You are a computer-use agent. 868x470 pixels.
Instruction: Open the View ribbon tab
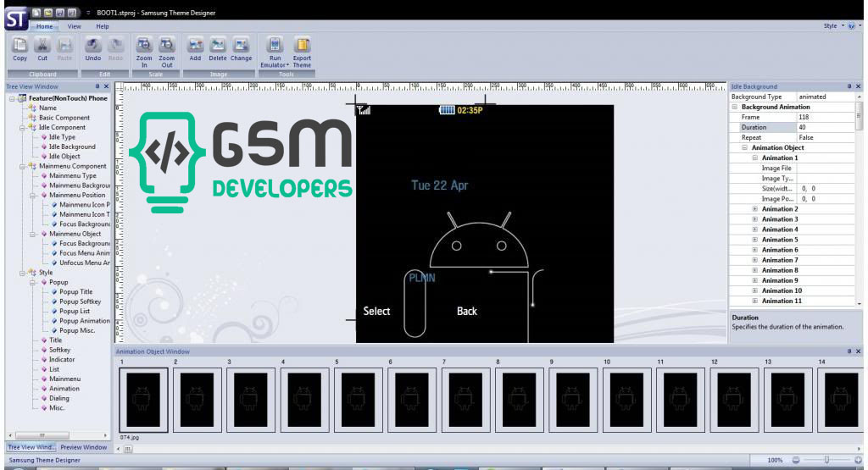tap(75, 26)
